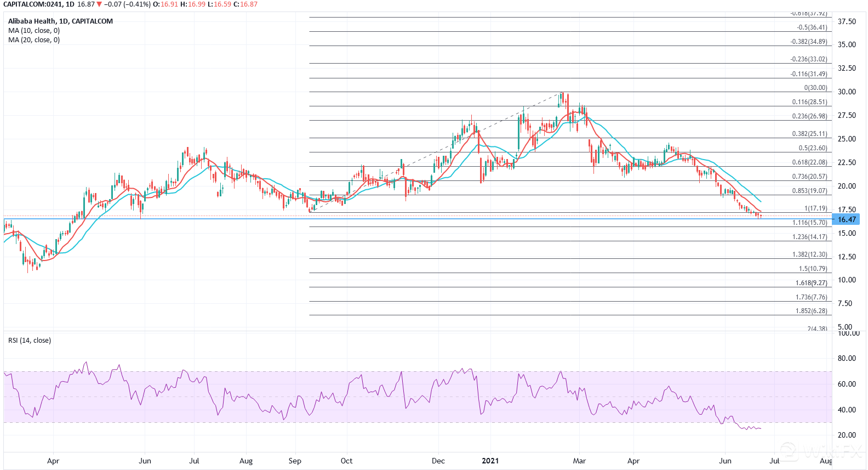This screenshot has height=470, width=868.
Task: Click the 37.50 mark on the price axis
Action: [847, 21]
